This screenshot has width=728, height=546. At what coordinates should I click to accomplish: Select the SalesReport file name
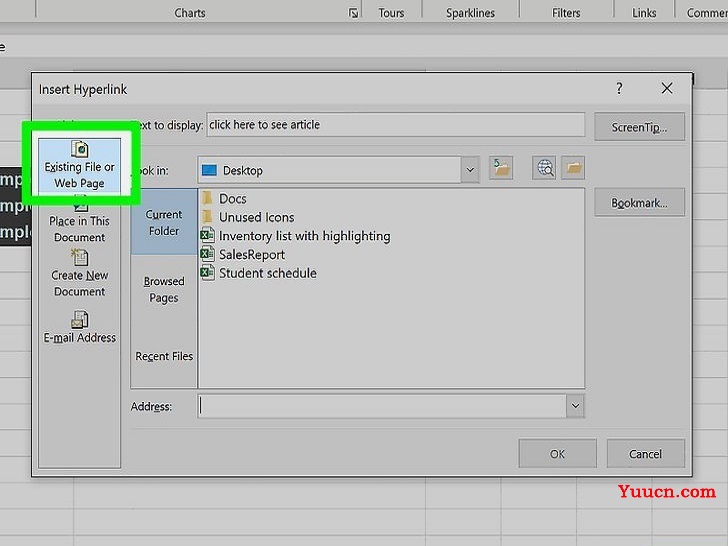tap(252, 254)
